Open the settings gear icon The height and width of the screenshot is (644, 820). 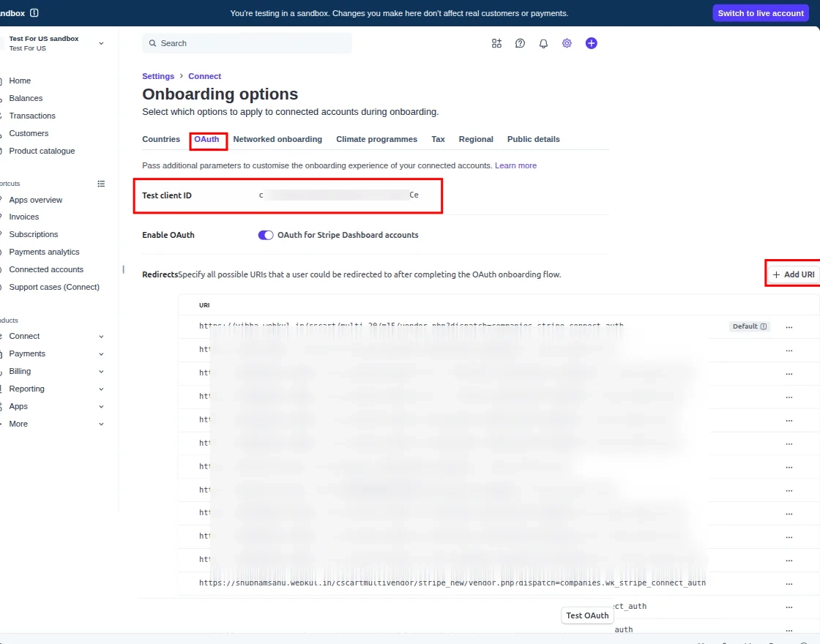click(567, 43)
